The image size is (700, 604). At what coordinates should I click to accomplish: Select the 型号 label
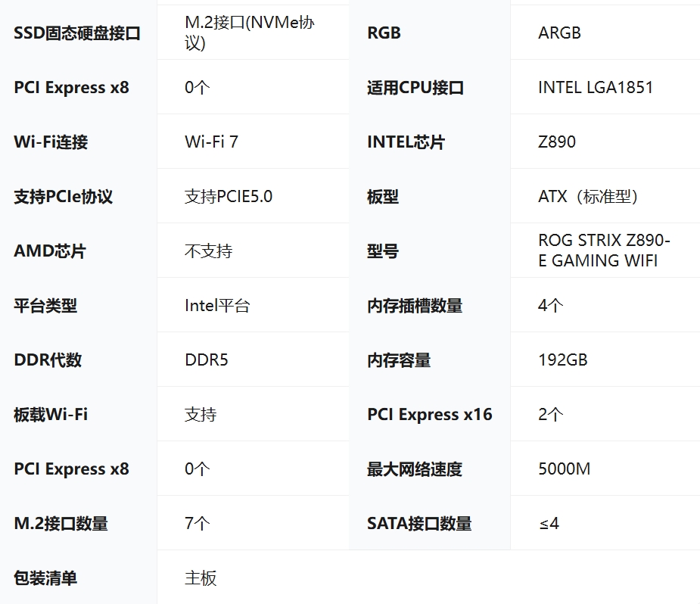click(383, 251)
